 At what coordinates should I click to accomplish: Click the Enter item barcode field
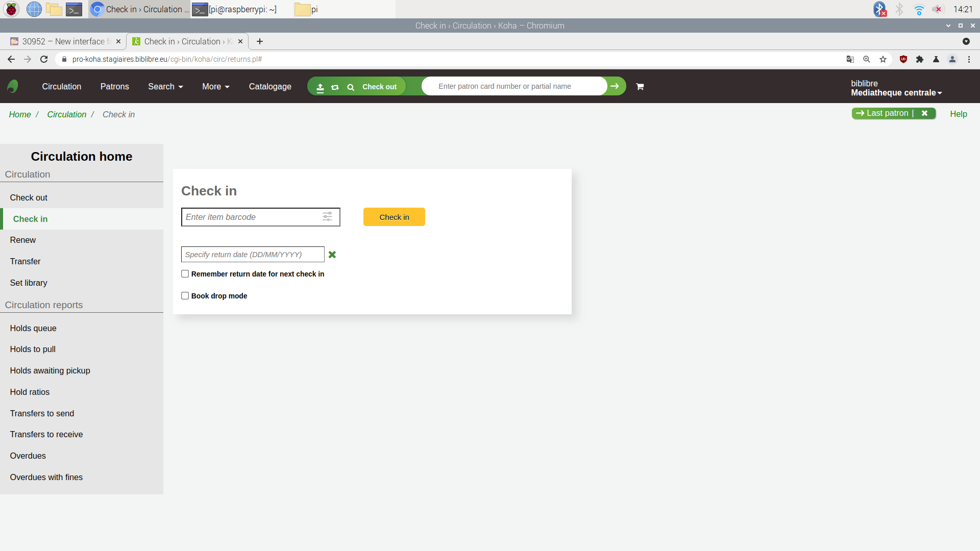click(251, 217)
